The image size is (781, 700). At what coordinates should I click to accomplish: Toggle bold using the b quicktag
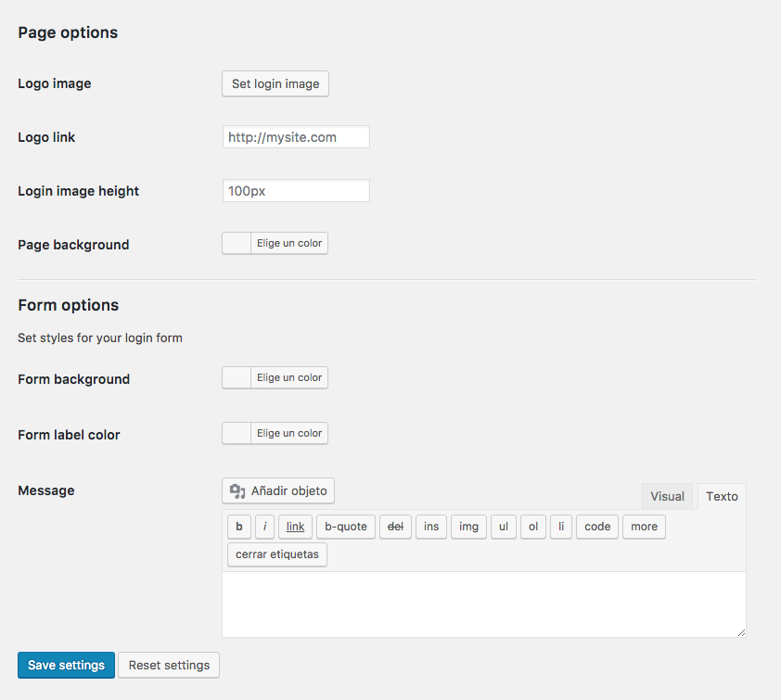[239, 527]
